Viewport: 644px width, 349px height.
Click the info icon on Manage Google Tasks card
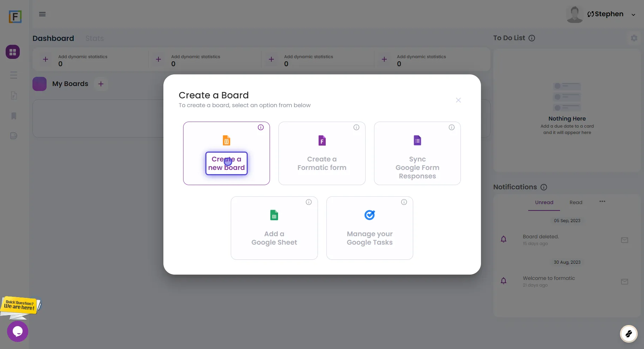click(404, 202)
